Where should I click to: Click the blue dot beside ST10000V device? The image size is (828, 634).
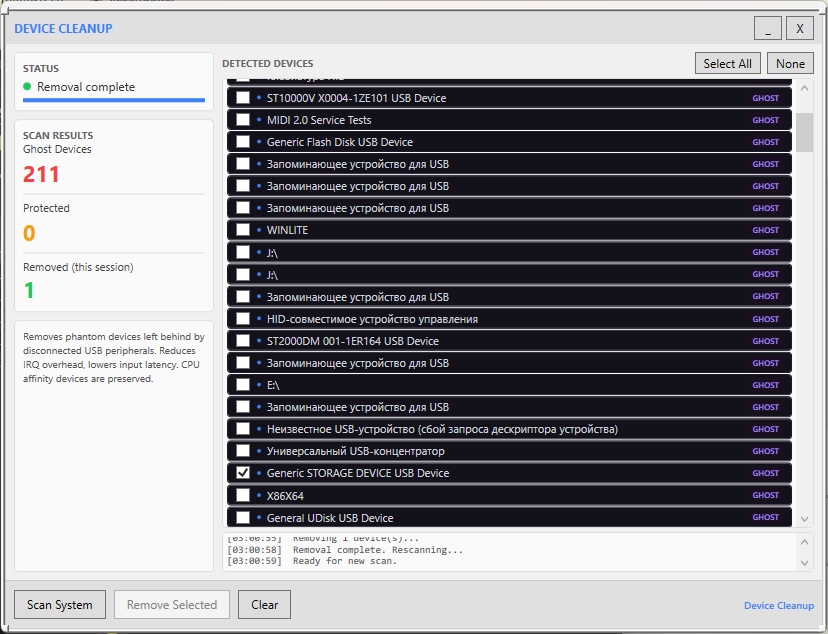pyautogui.click(x=259, y=98)
